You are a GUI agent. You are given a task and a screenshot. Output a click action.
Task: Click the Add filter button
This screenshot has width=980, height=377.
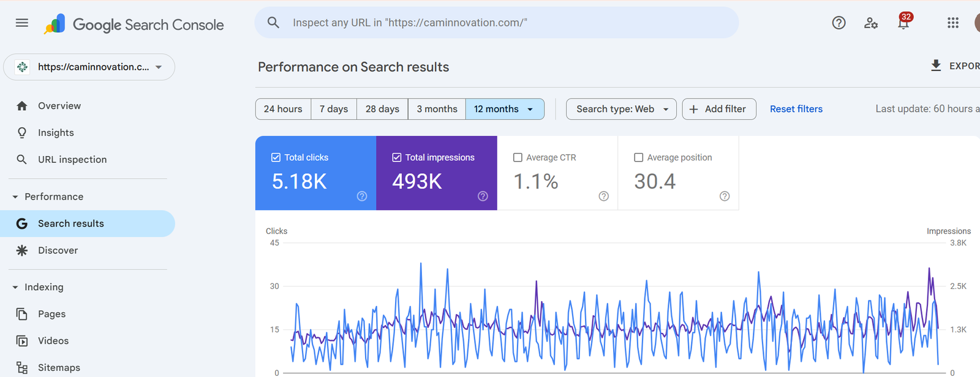pyautogui.click(x=719, y=109)
